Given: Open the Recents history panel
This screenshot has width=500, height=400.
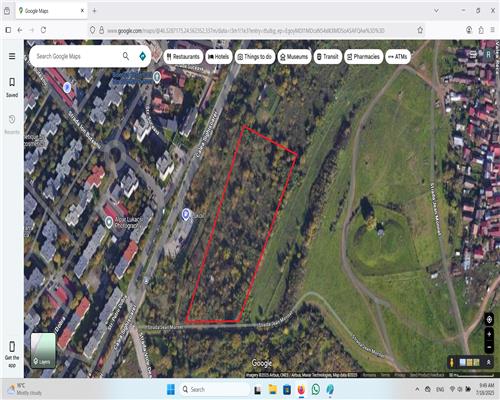Looking at the screenshot, I should (12, 124).
